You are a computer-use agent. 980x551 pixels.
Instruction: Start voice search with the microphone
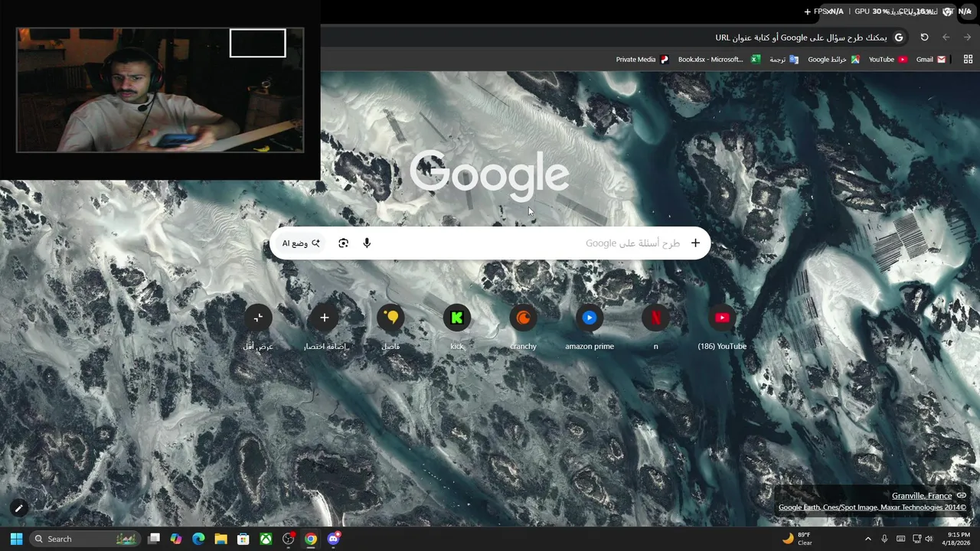point(367,243)
